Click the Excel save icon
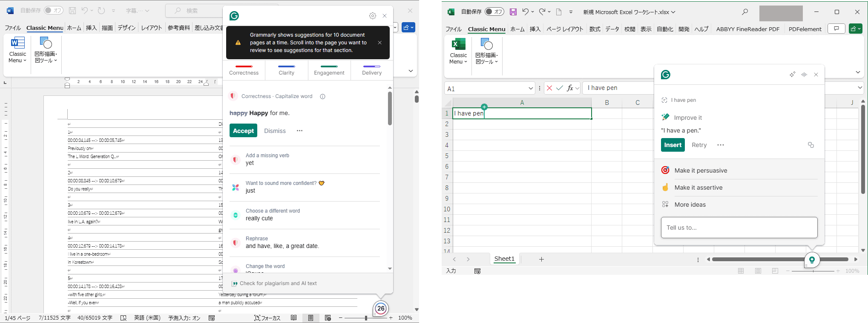This screenshot has height=323, width=868. pos(513,12)
